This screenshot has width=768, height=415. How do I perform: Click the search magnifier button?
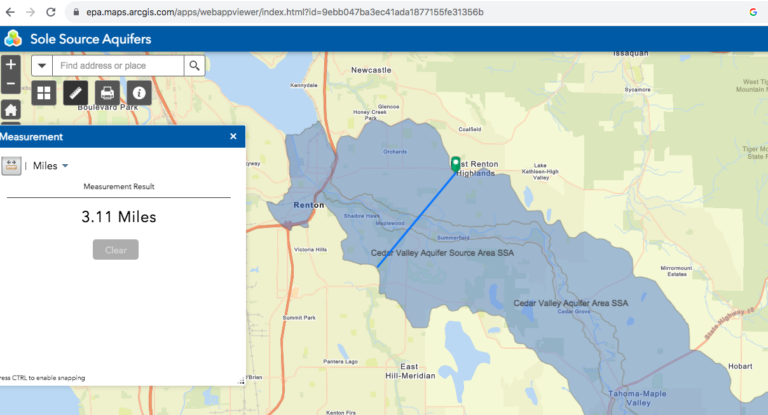pyautogui.click(x=195, y=66)
